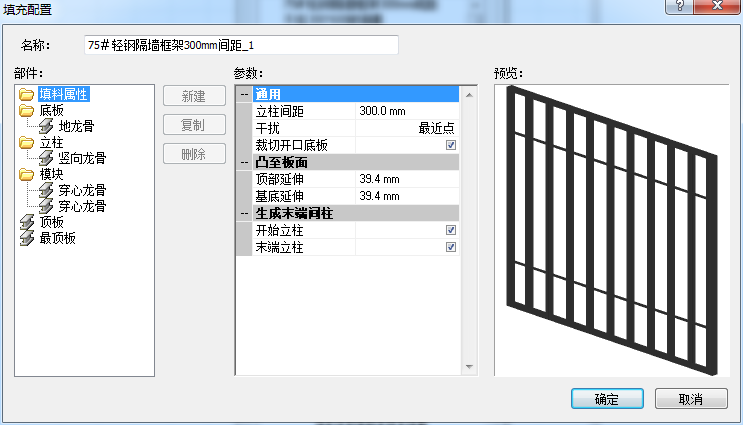
Task: Select the 填料属性 folder icon
Action: [27, 94]
